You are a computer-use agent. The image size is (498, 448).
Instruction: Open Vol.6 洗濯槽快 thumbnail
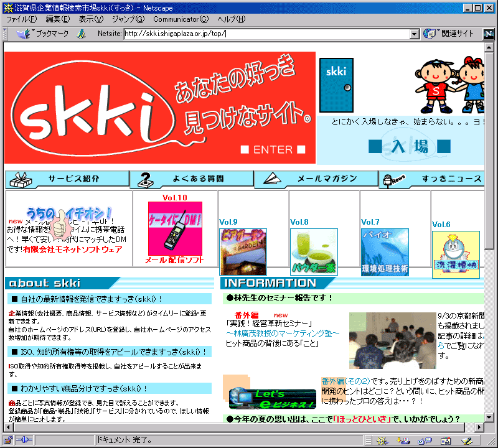(x=456, y=254)
